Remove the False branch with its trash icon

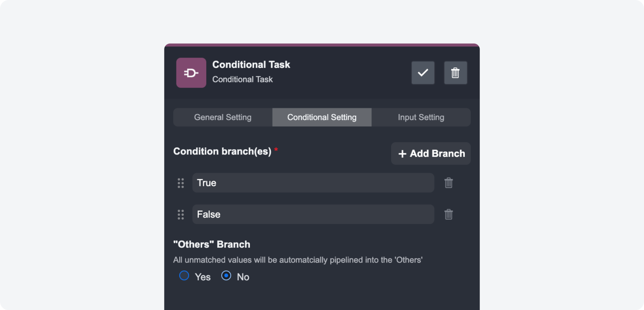[x=448, y=215]
